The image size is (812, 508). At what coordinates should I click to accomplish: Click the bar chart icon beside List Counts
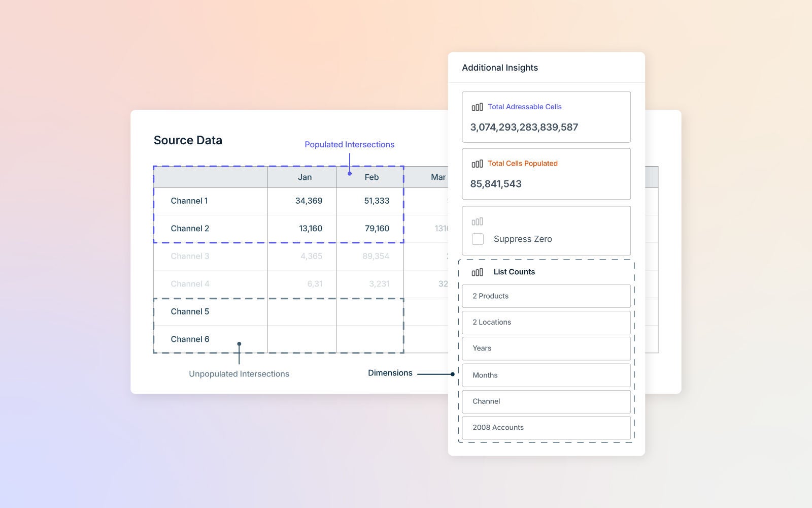pyautogui.click(x=478, y=272)
